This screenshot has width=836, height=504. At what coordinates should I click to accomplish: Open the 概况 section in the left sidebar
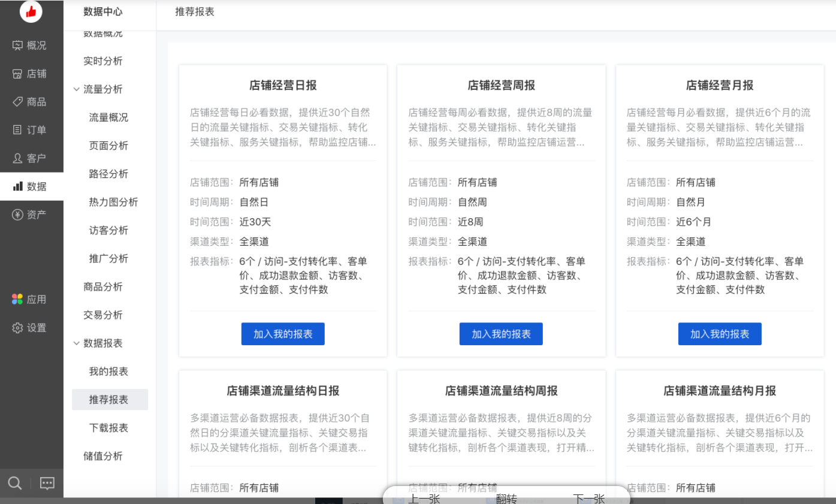tap(31, 45)
